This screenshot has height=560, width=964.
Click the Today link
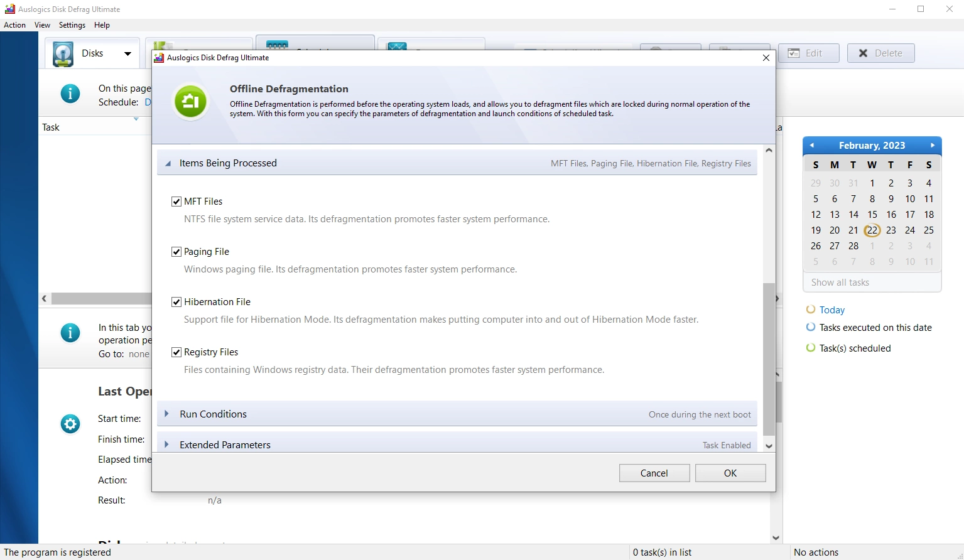[x=831, y=310]
